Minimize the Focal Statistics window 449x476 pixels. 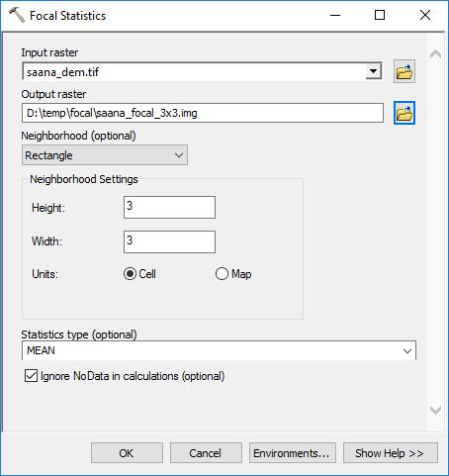coord(335,15)
